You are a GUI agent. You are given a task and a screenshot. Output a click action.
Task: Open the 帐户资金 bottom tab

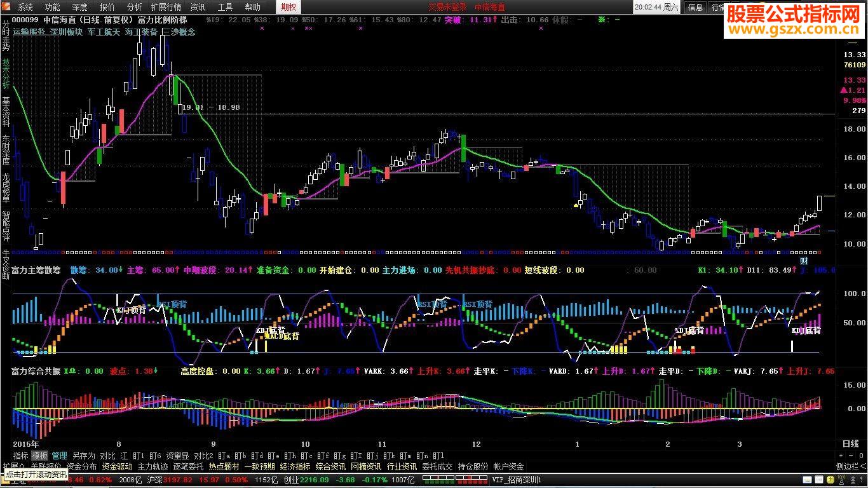click(508, 466)
